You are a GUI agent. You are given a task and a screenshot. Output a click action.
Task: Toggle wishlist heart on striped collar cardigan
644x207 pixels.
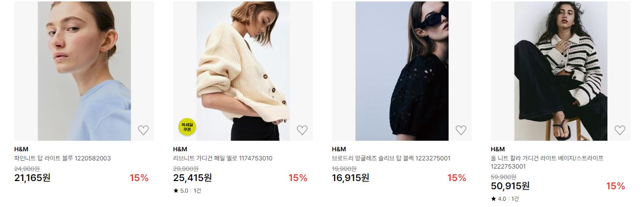[x=620, y=130]
